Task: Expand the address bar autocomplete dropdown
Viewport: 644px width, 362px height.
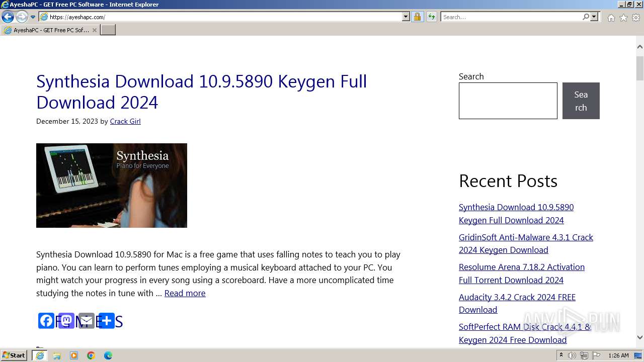Action: [406, 17]
